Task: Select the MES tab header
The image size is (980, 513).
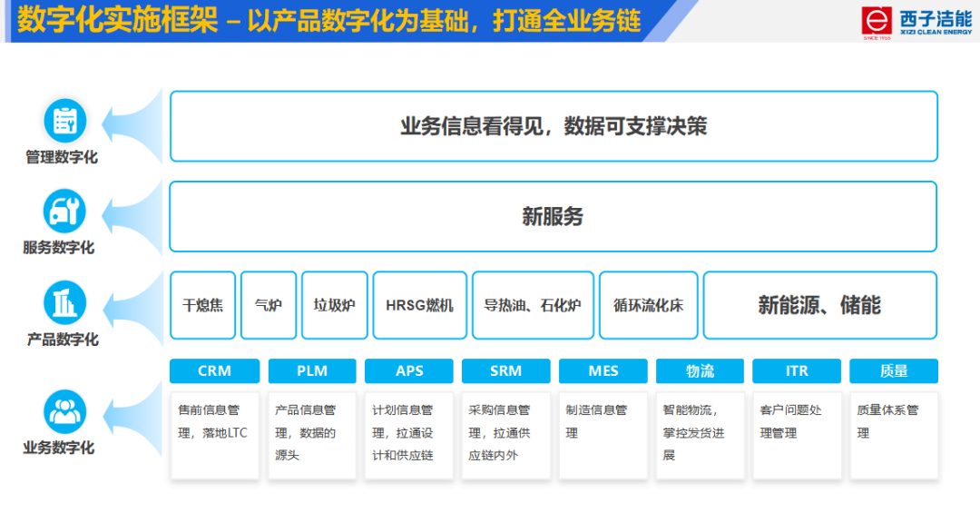Action: coord(603,370)
